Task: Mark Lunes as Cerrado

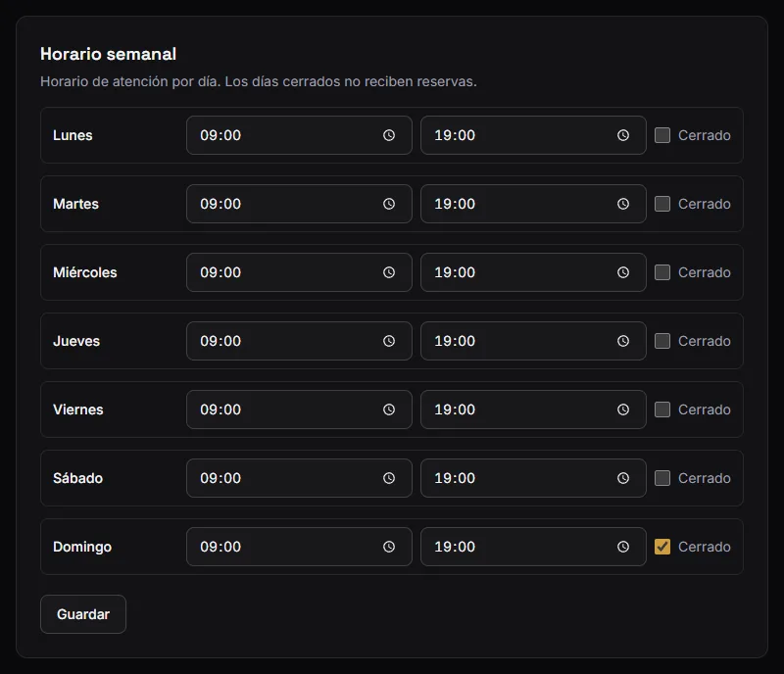Action: (662, 135)
